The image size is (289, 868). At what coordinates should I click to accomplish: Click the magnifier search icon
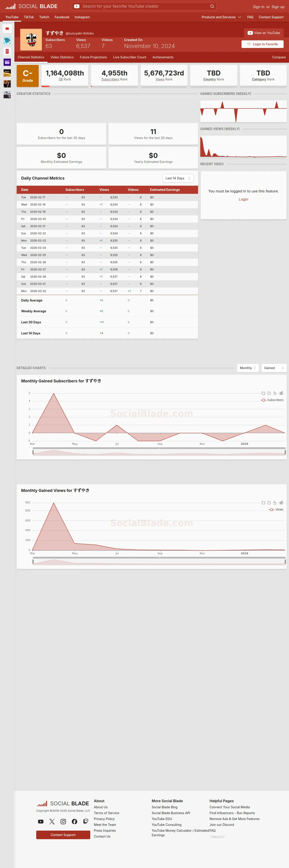click(212, 6)
